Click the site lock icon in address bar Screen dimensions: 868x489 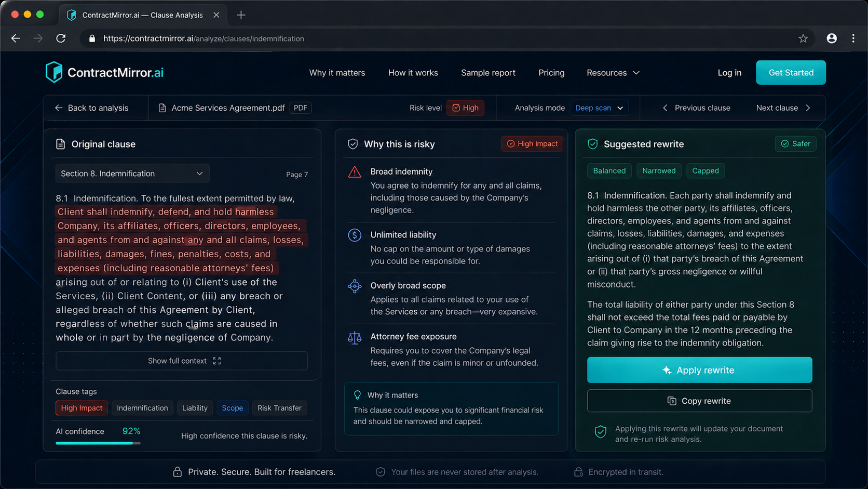click(92, 38)
